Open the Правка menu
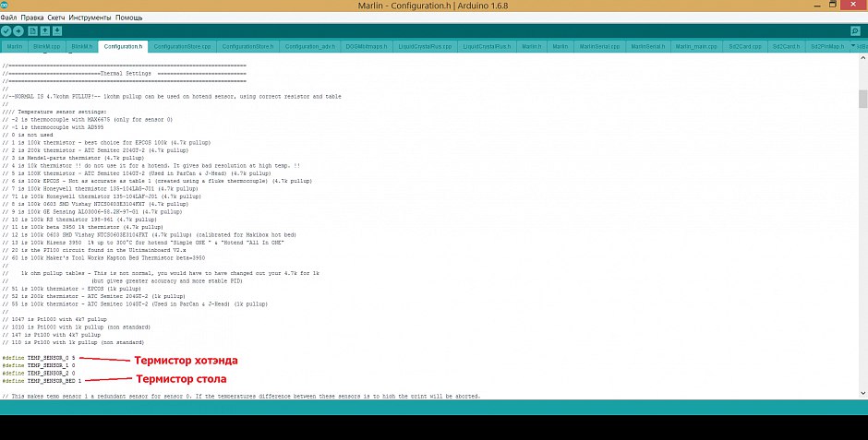Image resolution: width=868 pixels, height=440 pixels. click(32, 18)
